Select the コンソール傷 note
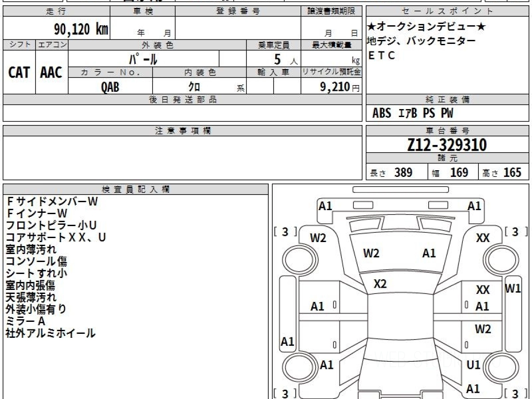The width and height of the screenshot is (532, 399). 36,262
